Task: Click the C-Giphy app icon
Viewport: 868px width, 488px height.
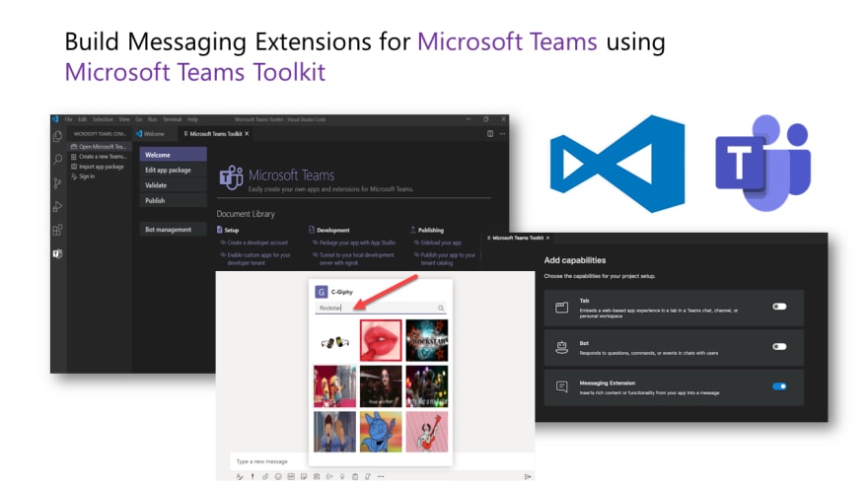Action: point(322,292)
